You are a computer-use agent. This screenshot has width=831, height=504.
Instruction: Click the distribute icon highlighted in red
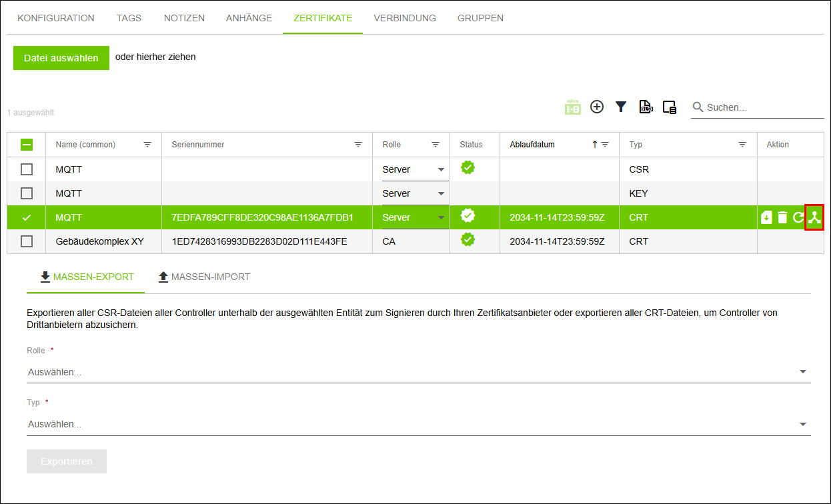coord(814,217)
